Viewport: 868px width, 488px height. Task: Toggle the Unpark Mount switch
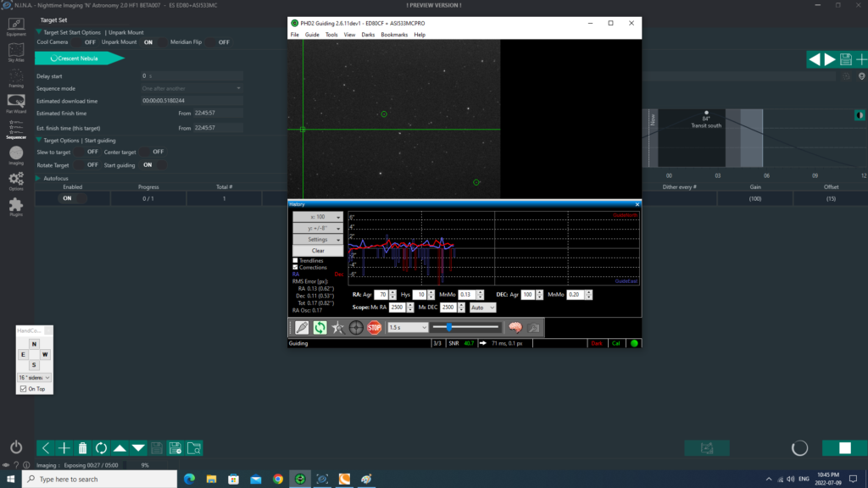153,42
